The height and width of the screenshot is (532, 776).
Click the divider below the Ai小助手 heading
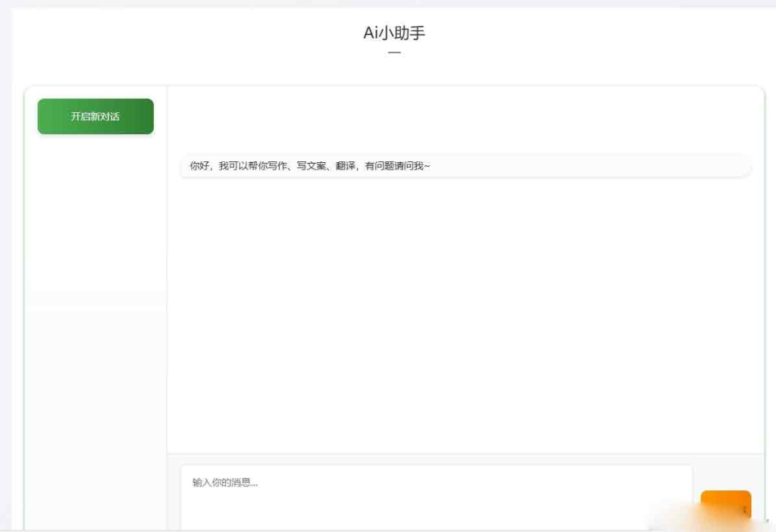pos(393,52)
